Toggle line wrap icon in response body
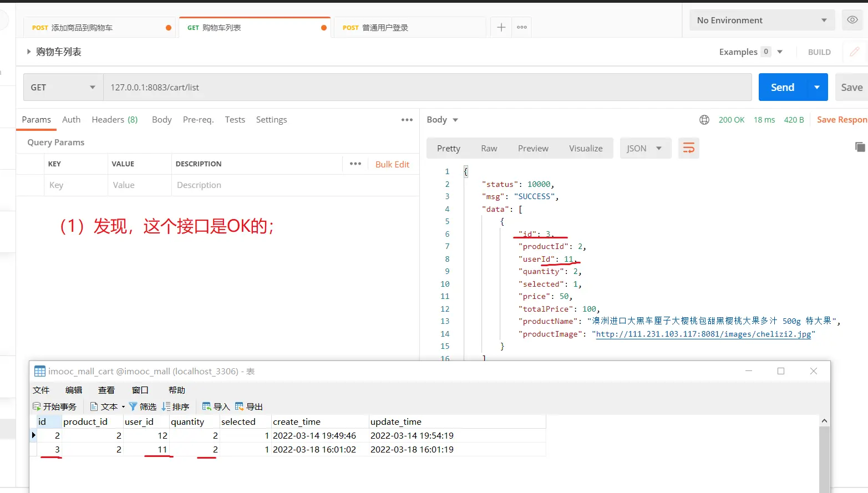The width and height of the screenshot is (868, 493). [x=688, y=148]
